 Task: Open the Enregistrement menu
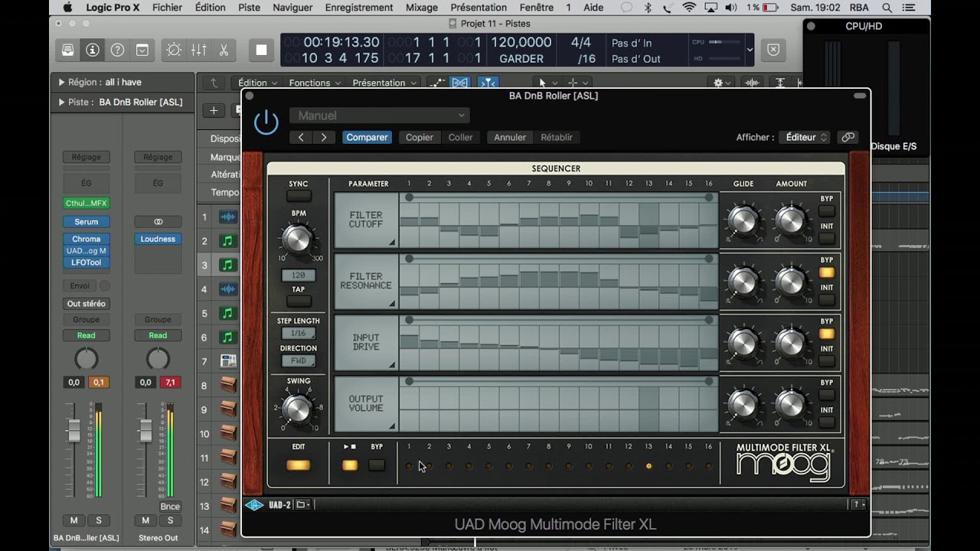click(x=359, y=7)
